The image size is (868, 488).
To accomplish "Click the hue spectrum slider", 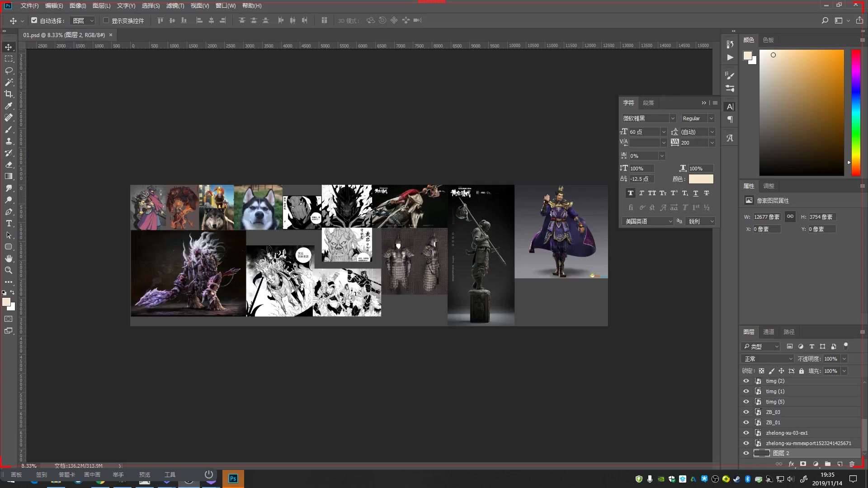I will (x=856, y=113).
